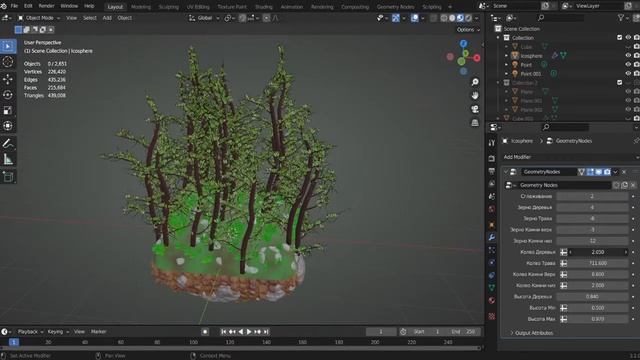Viewport: 640px width, 360px height.
Task: Select the Select Box tool
Action: pos(8,46)
